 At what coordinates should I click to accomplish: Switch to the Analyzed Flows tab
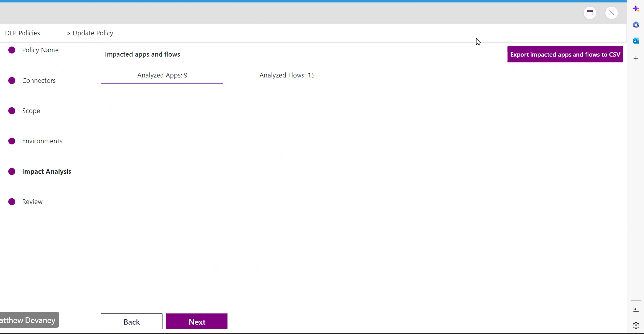(287, 75)
